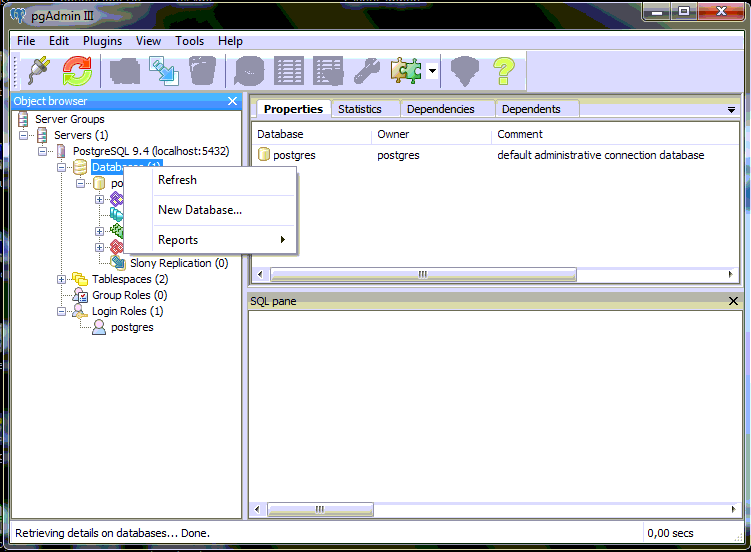The width and height of the screenshot is (751, 552).
Task: Click the PostgreSQL 9.4 server icon
Action: pyautogui.click(x=61, y=151)
